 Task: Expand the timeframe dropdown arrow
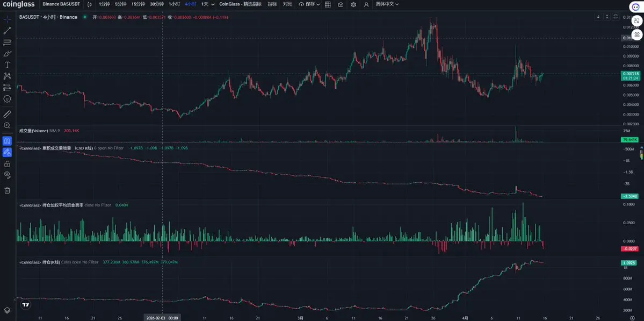pos(213,4)
